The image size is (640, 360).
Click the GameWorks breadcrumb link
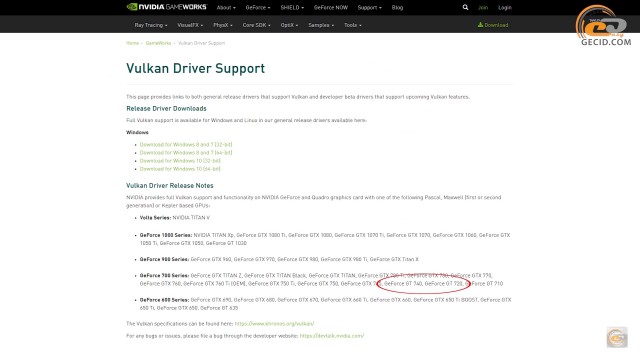[158, 43]
